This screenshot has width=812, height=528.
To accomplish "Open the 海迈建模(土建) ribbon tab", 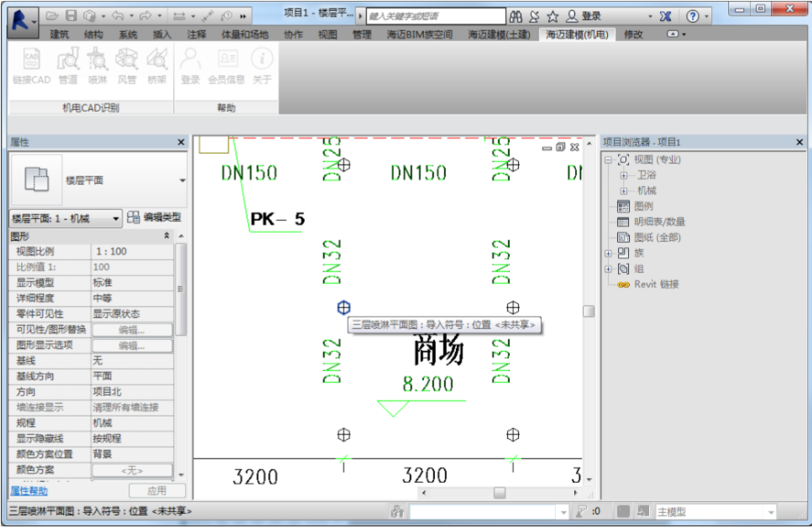I will pyautogui.click(x=500, y=34).
